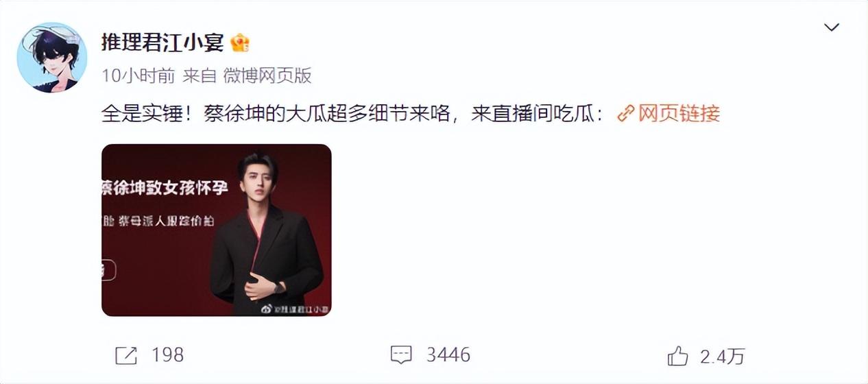Click the 2.4万 like count
This screenshot has width=868, height=384.
pyautogui.click(x=722, y=356)
